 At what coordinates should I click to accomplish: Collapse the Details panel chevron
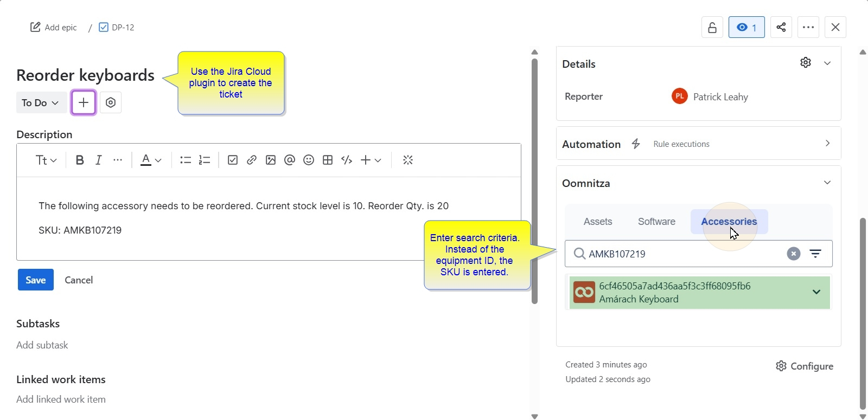tap(827, 63)
